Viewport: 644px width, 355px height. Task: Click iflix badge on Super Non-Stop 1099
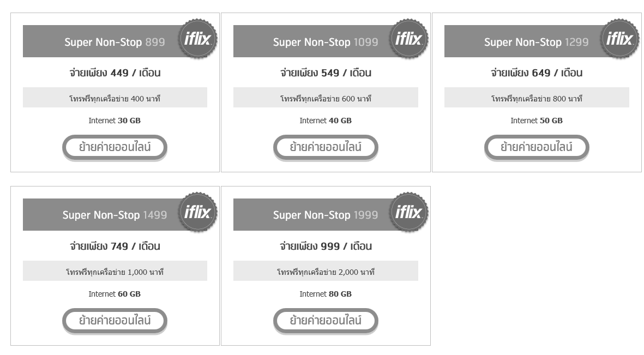408,39
